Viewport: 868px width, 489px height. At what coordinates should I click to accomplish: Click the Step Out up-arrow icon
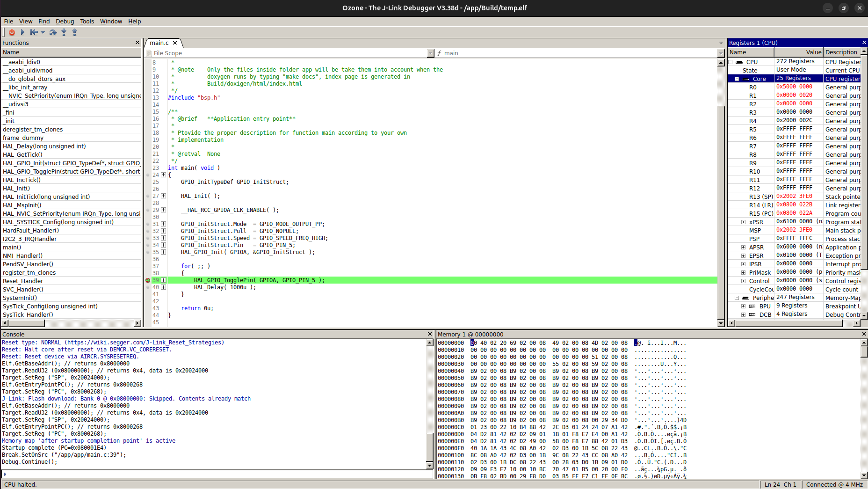[74, 32]
